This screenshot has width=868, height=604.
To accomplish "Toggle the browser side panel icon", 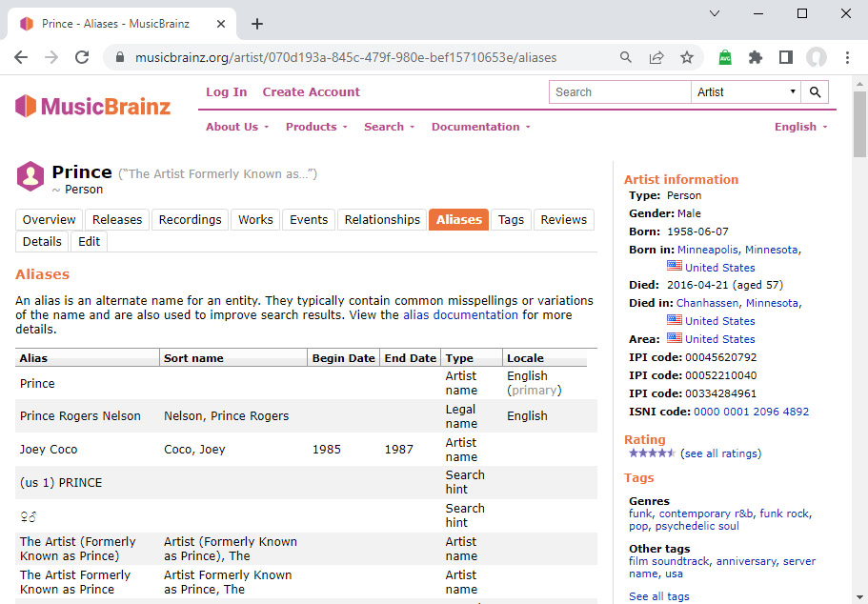I will tap(785, 57).
